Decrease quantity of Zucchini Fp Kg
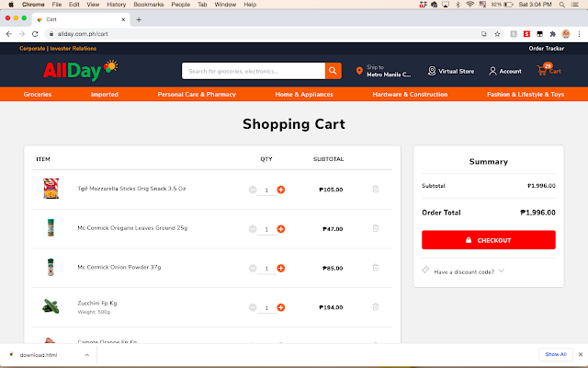588x368 pixels. (253, 307)
